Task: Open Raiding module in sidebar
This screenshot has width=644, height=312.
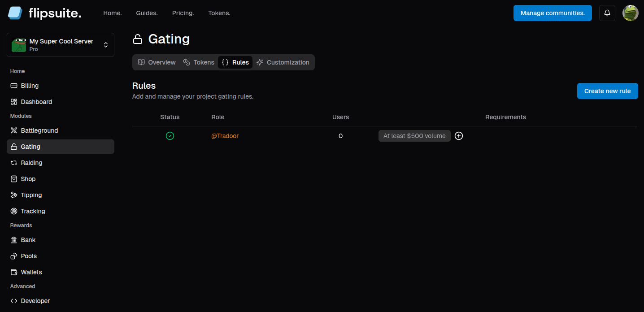Action: click(61, 163)
